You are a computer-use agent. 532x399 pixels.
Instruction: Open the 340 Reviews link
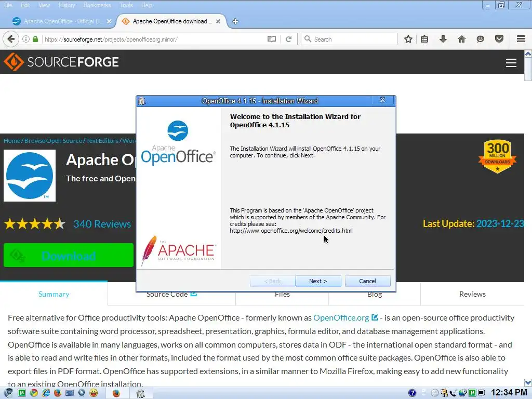tap(102, 224)
